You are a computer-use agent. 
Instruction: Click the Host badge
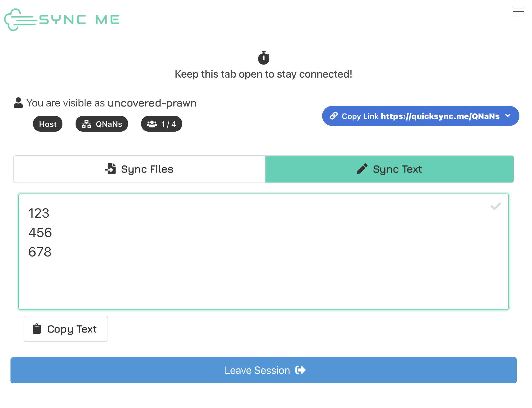pos(48,124)
